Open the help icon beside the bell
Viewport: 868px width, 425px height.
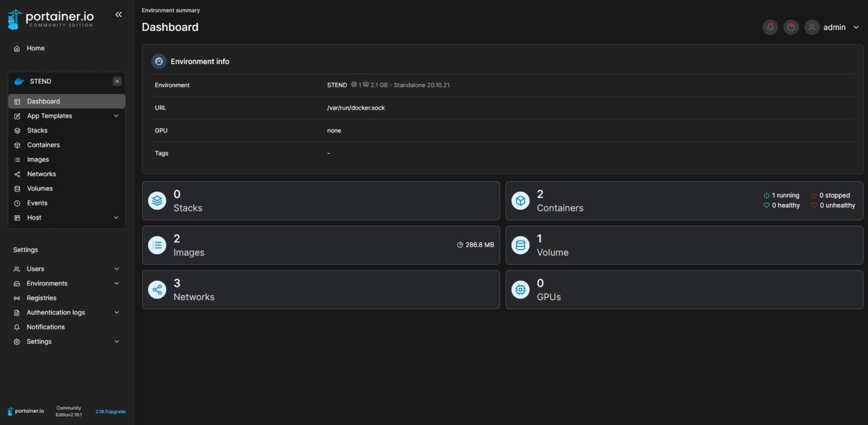point(791,27)
